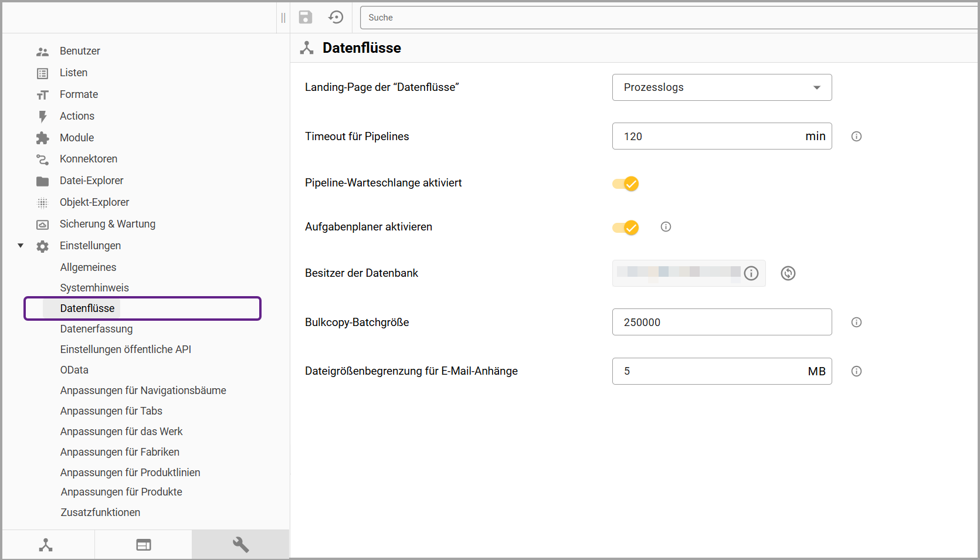The height and width of the screenshot is (560, 980).
Task: Click Bulkcopy-Batchgröße value field
Action: 722,322
